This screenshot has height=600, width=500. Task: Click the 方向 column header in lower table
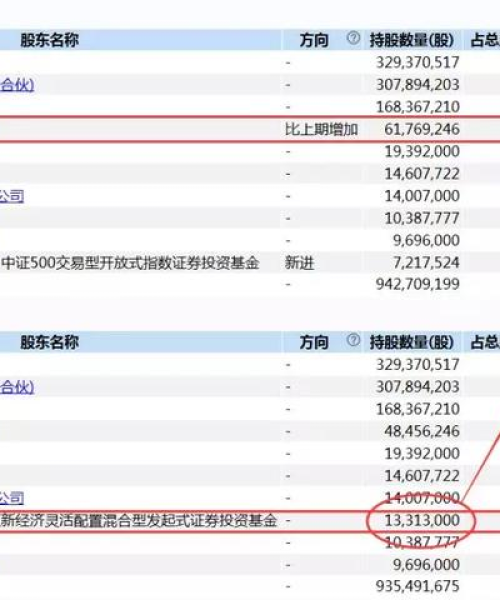314,342
